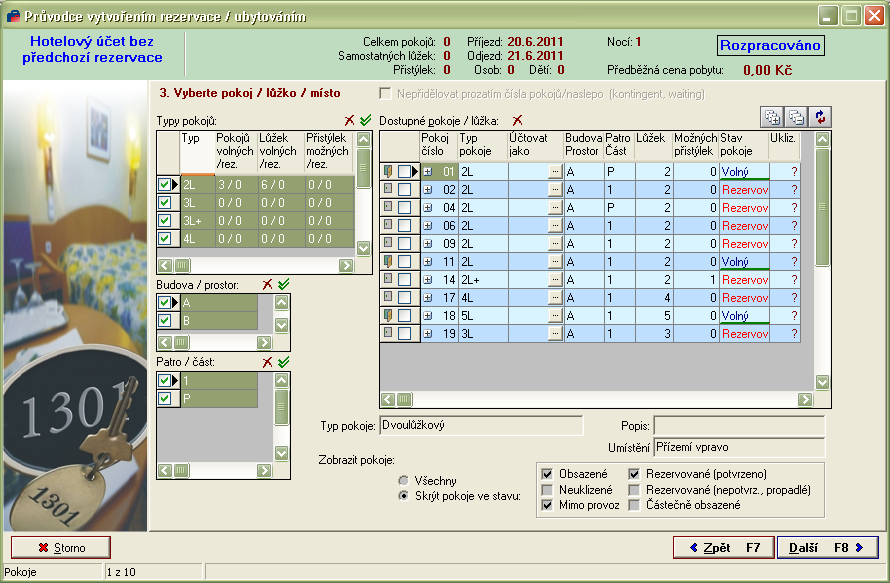890x583 pixels.
Task: Uncheck room type 2L checkbox
Action: pyautogui.click(x=165, y=184)
